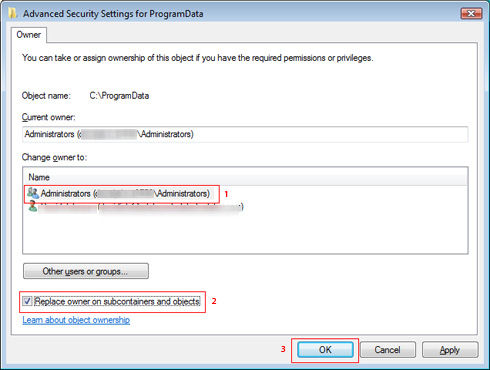Apply the ownership changes
490x370 pixels.
point(450,350)
